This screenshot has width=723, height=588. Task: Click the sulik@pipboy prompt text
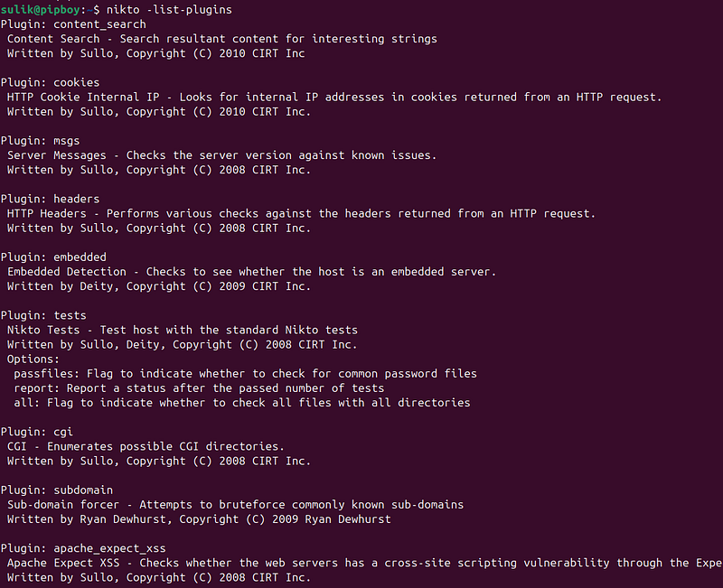point(40,9)
